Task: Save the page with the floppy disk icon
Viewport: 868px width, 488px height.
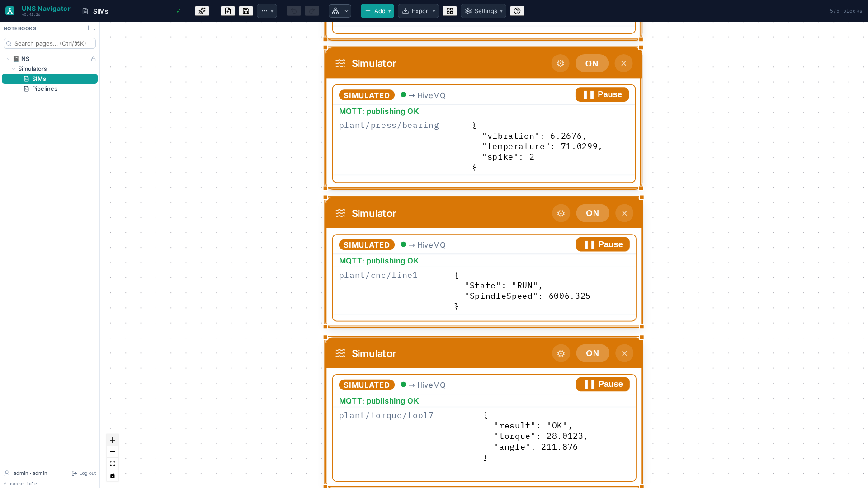Action: (x=246, y=11)
